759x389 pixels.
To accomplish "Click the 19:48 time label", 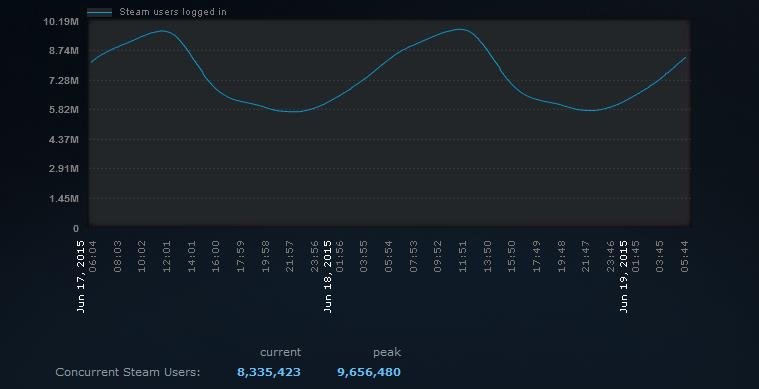I will (x=562, y=256).
